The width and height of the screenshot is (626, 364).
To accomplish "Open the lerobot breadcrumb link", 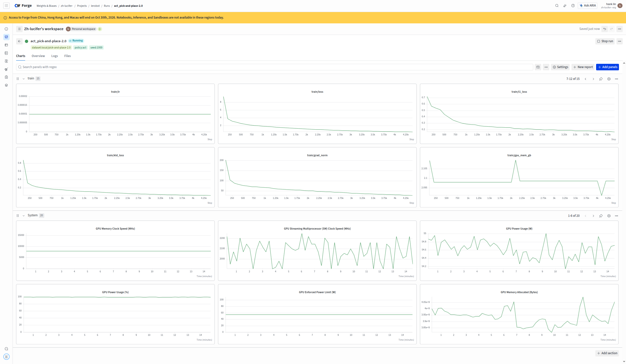I will (95, 6).
